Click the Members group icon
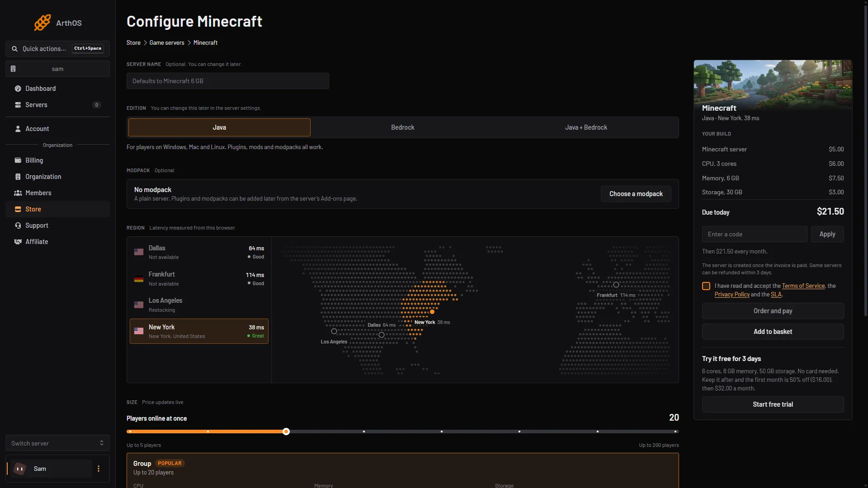 18,193
